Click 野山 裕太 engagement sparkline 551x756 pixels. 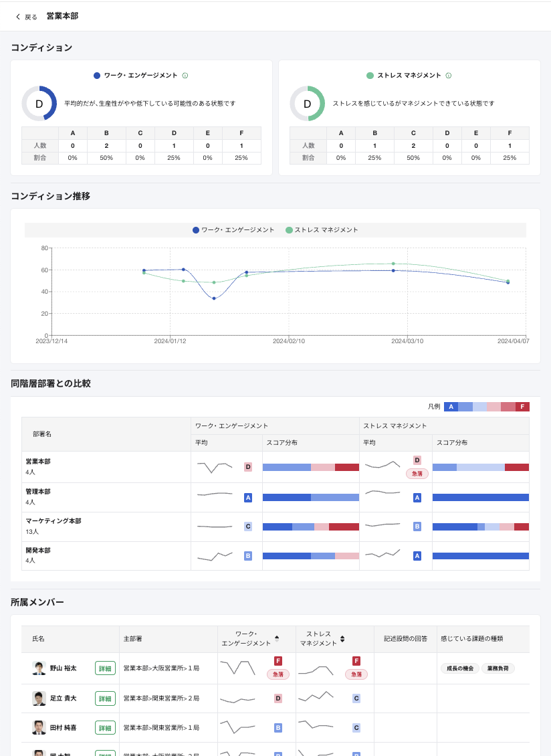coord(237,668)
